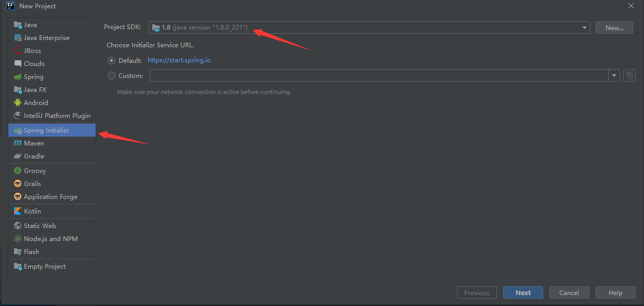Select the Java Enterprise text label
The height and width of the screenshot is (306, 644).
(47, 38)
